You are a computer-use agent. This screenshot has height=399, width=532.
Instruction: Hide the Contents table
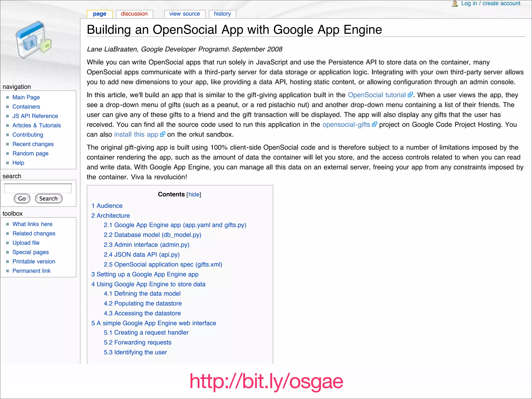click(x=194, y=195)
